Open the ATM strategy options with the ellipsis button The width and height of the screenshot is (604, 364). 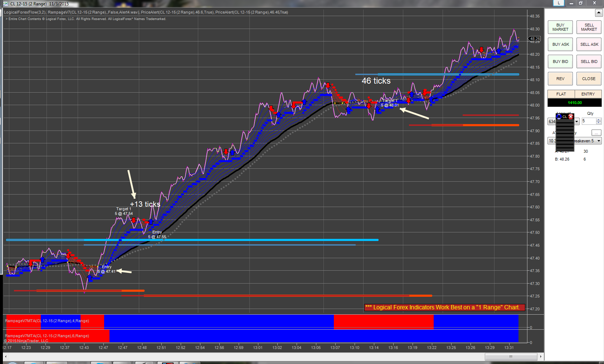[596, 133]
